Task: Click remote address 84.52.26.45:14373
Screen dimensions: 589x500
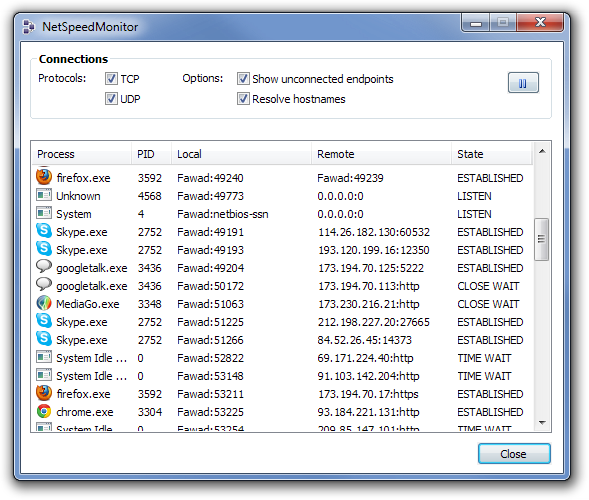Action: [x=364, y=340]
